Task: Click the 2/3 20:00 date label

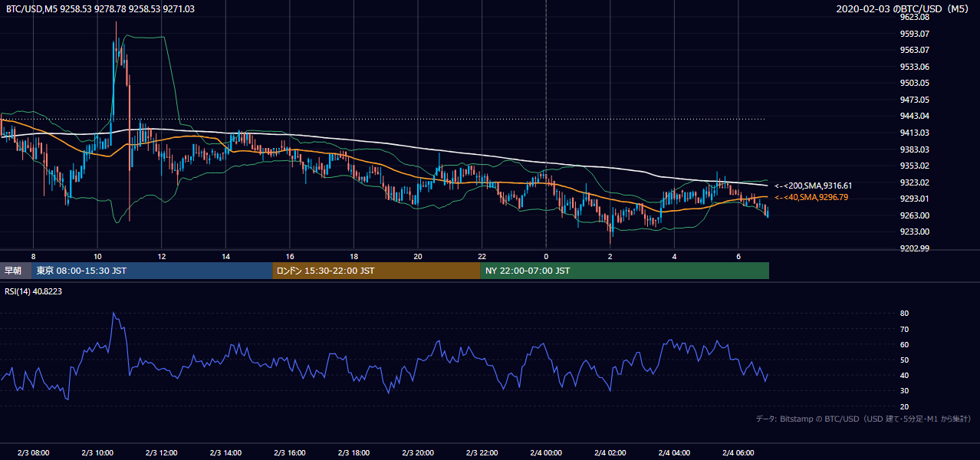Action: click(x=418, y=453)
